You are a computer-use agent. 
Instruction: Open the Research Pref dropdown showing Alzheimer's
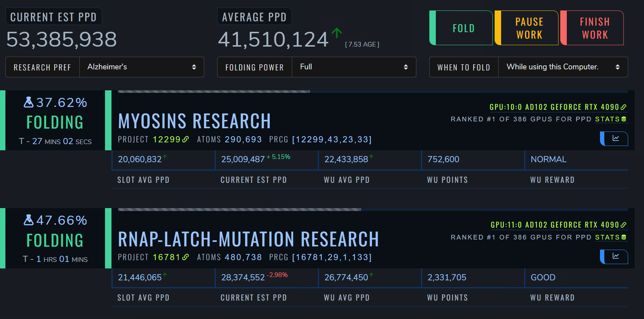click(141, 67)
